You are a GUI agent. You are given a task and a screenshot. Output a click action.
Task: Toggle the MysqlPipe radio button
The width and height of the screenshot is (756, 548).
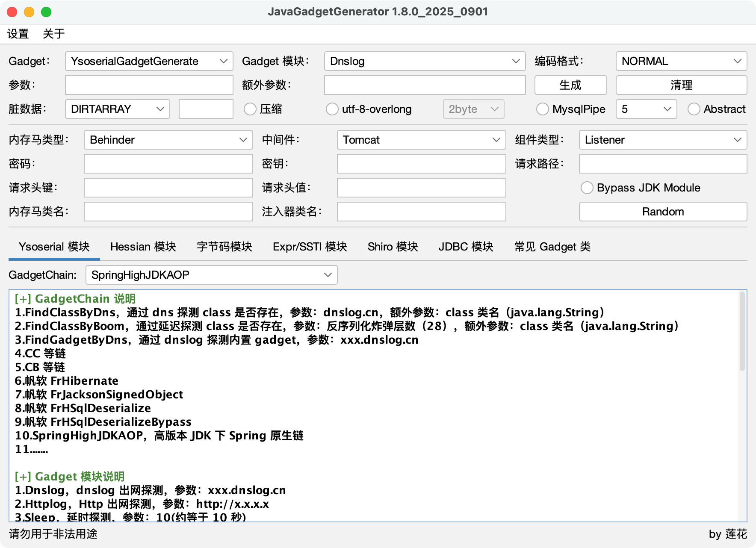[x=543, y=109]
